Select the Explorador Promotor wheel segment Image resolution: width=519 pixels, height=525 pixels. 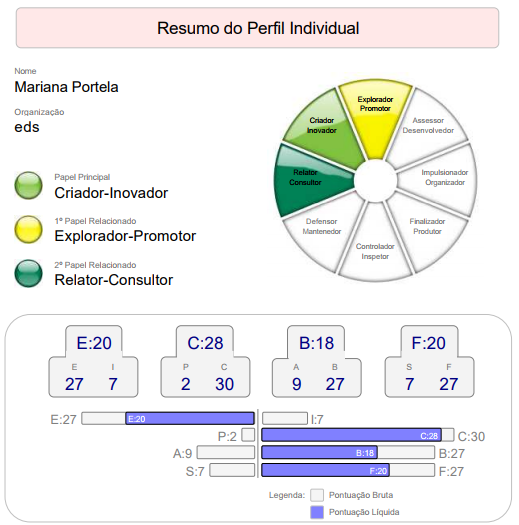pyautogui.click(x=375, y=117)
